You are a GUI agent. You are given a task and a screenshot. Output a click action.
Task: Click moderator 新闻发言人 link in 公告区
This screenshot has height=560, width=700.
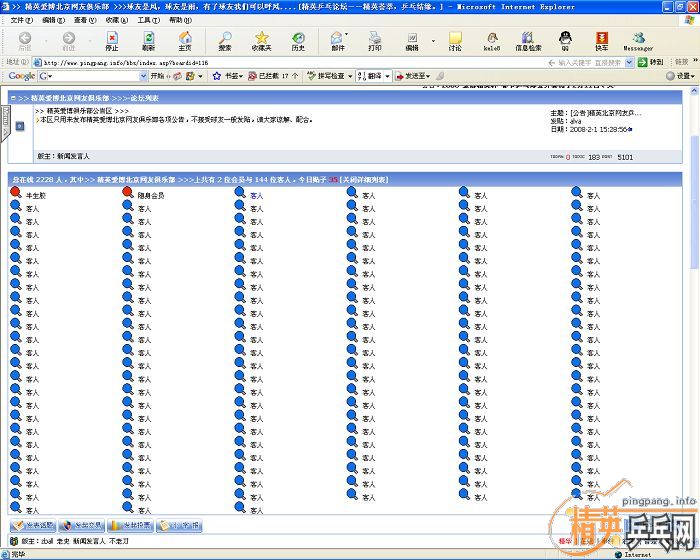coord(73,156)
